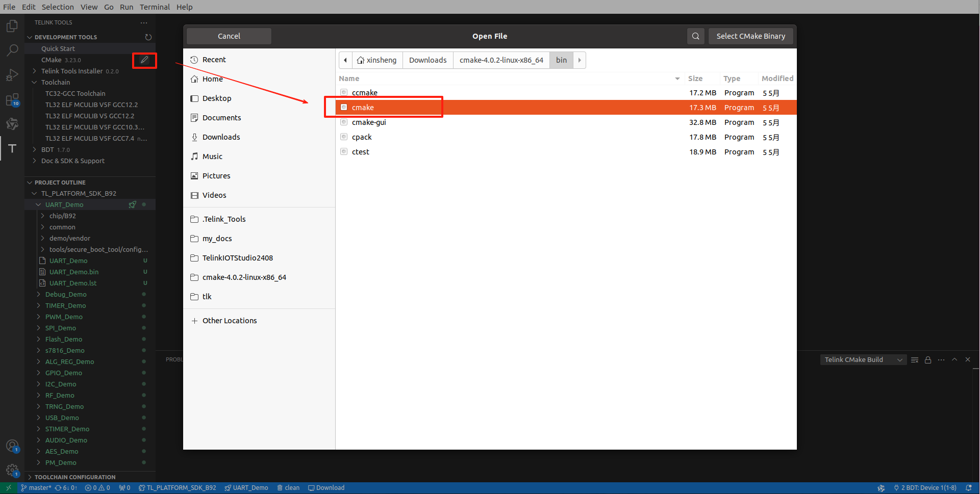
Task: Collapse the Project Outline section
Action: pos(30,183)
